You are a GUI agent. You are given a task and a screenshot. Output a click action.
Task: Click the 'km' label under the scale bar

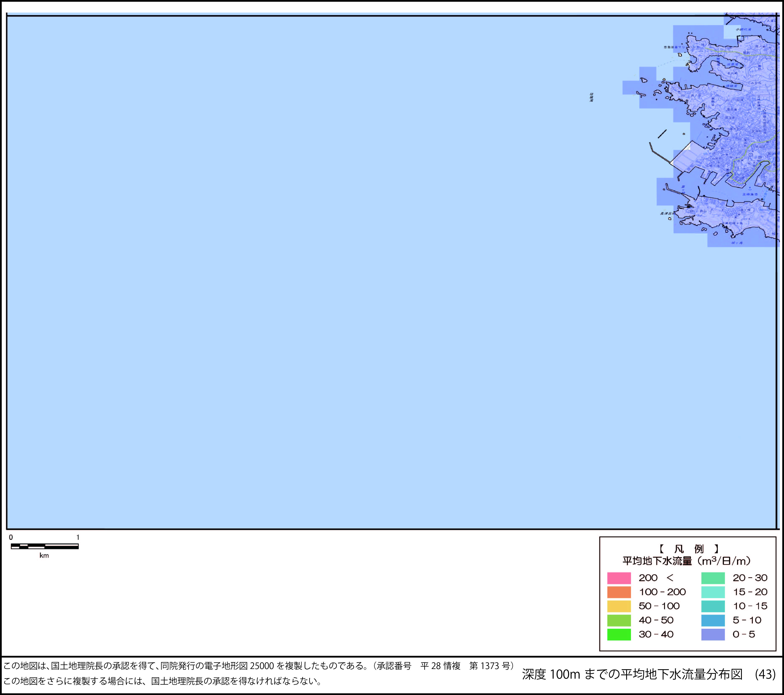coord(44,556)
